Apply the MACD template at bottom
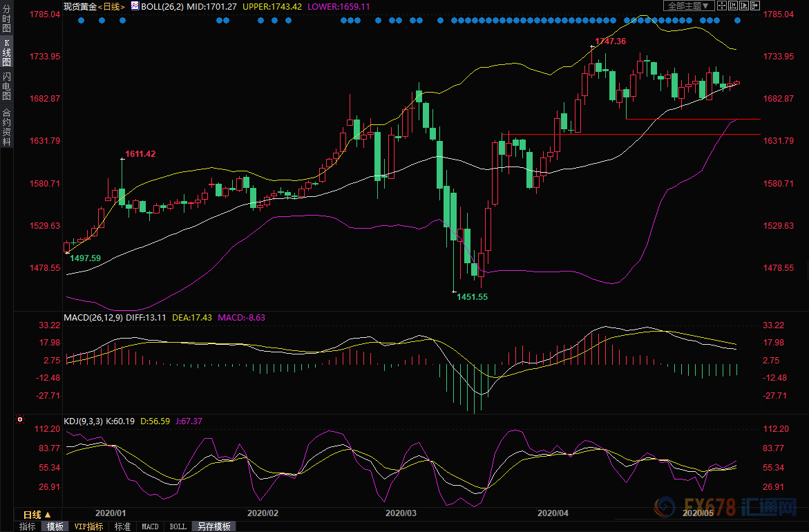Image resolution: width=809 pixels, height=532 pixels. (x=150, y=526)
